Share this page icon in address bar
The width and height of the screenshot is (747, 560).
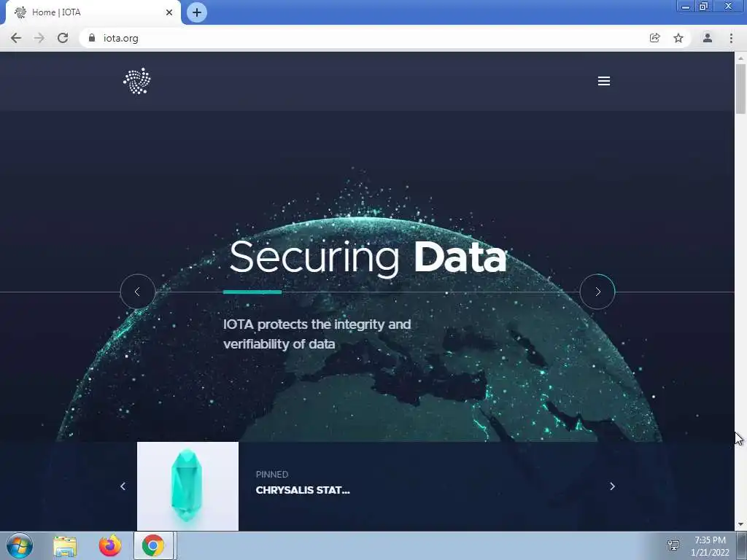(x=655, y=38)
